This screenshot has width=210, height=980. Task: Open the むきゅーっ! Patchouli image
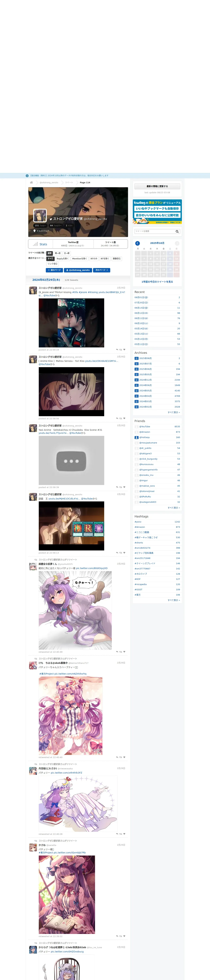click(x=75, y=610)
